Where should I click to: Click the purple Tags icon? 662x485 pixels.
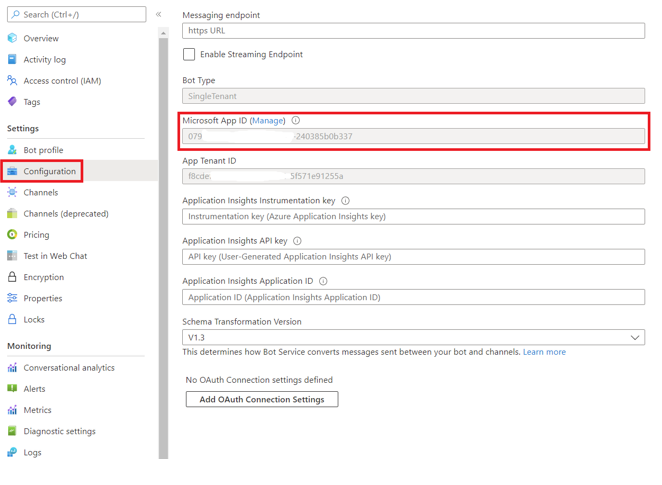tap(12, 101)
